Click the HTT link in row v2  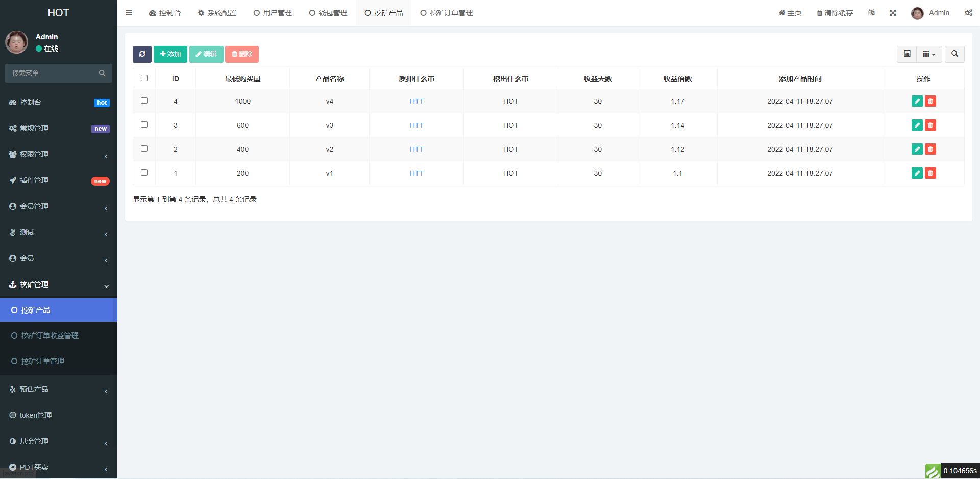pos(416,149)
